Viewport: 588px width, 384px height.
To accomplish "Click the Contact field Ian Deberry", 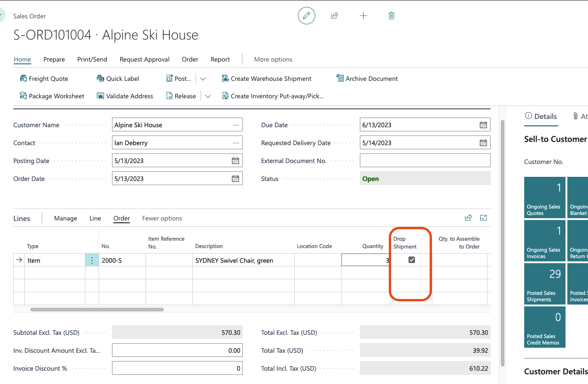I will tap(177, 143).
